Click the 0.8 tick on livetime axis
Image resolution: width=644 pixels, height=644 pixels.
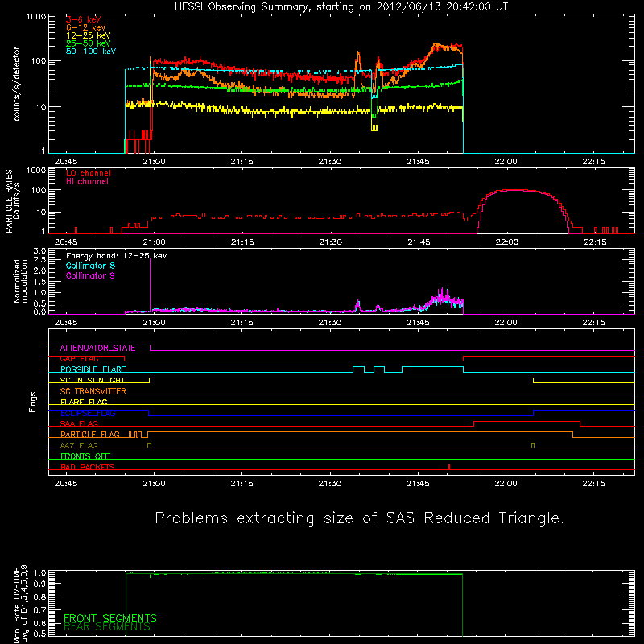tap(39, 597)
